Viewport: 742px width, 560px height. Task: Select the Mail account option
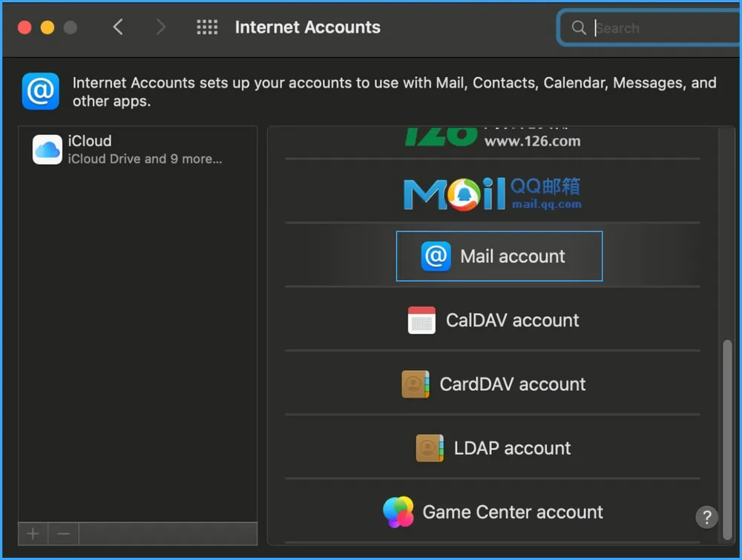point(499,256)
